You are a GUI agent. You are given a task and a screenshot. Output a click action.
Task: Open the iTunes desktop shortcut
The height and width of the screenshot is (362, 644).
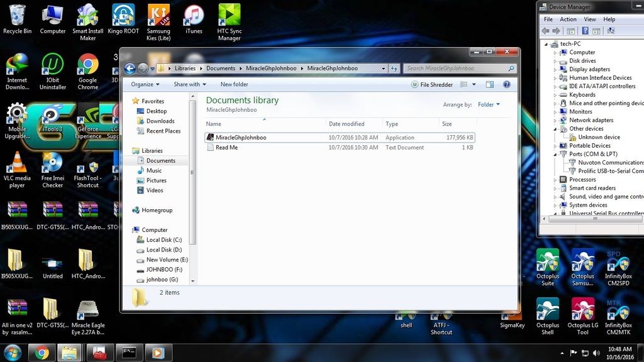click(194, 16)
